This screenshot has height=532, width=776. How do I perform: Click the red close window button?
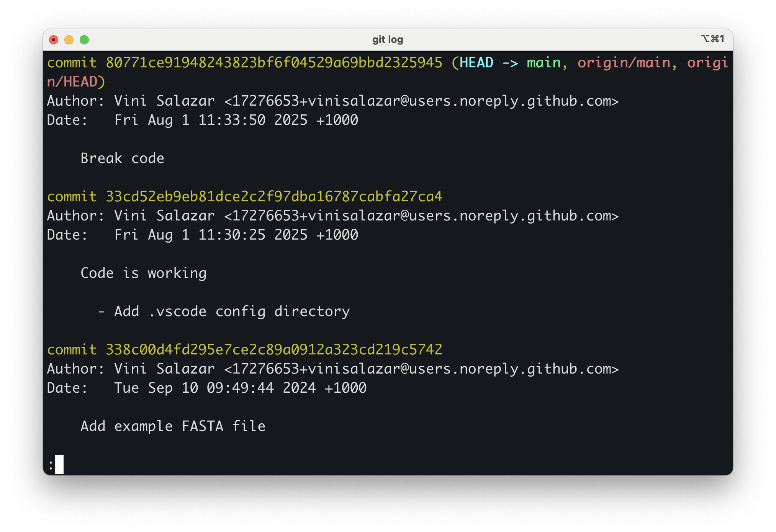click(54, 40)
